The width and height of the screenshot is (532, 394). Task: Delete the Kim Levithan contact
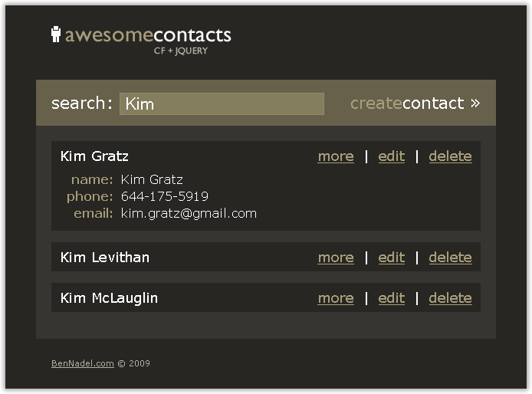coord(450,258)
